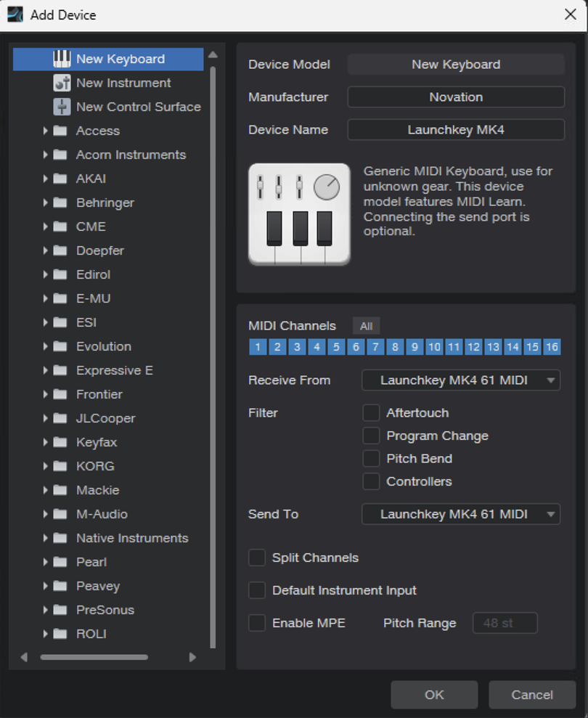Close the Add Device window
Screen dimensions: 588x718
(571, 15)
